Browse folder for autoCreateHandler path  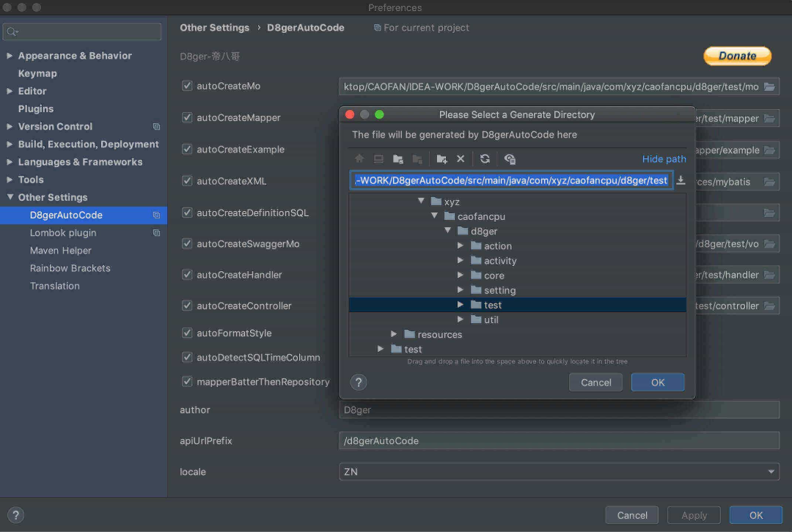(769, 275)
